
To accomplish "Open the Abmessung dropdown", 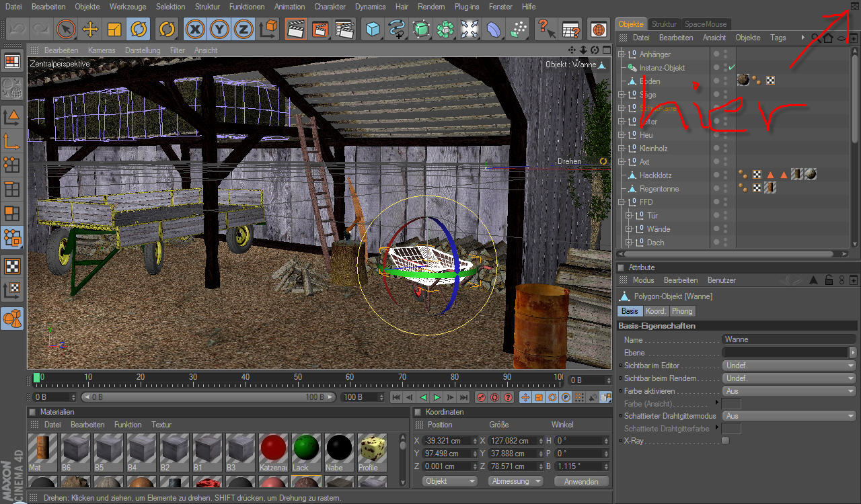I will click(516, 481).
